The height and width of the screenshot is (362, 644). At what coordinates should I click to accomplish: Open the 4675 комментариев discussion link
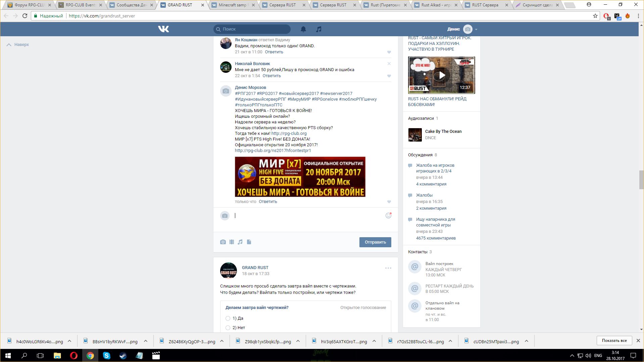tap(436, 238)
